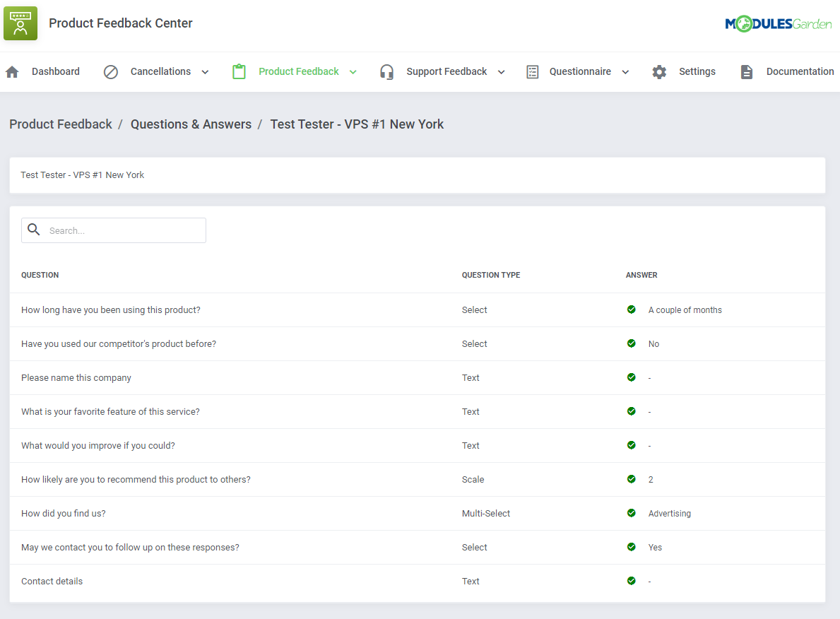
Task: Click the Questionnaire checklist icon
Action: (533, 72)
